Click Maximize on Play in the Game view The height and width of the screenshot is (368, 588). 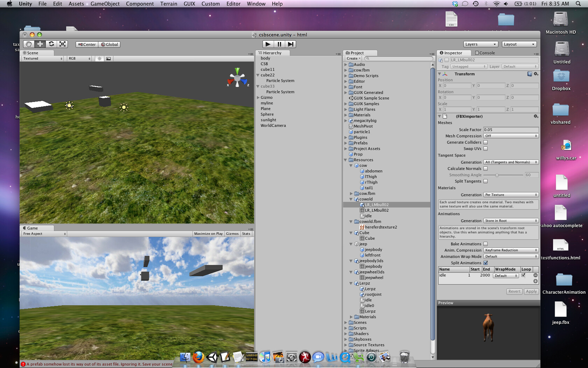(208, 233)
